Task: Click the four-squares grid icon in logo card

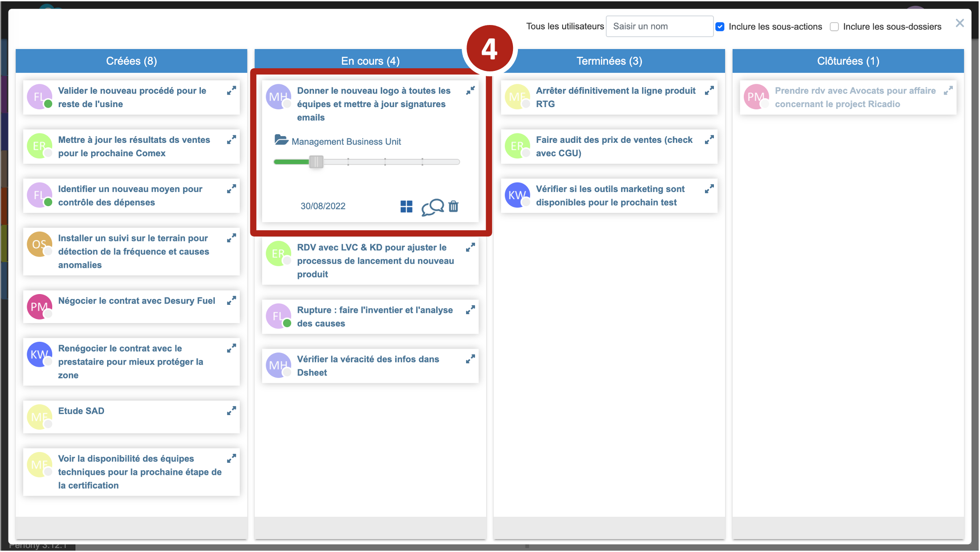Action: [x=406, y=207]
